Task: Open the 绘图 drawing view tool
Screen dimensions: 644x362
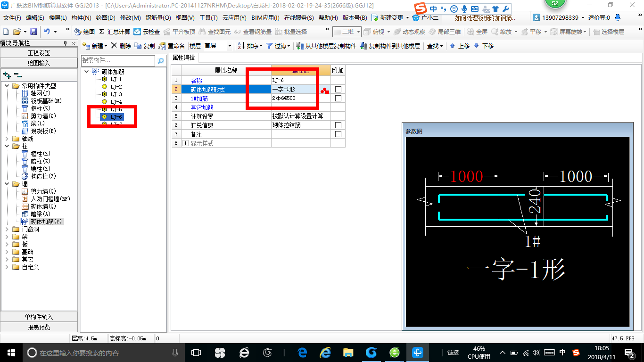Action: 84,32
